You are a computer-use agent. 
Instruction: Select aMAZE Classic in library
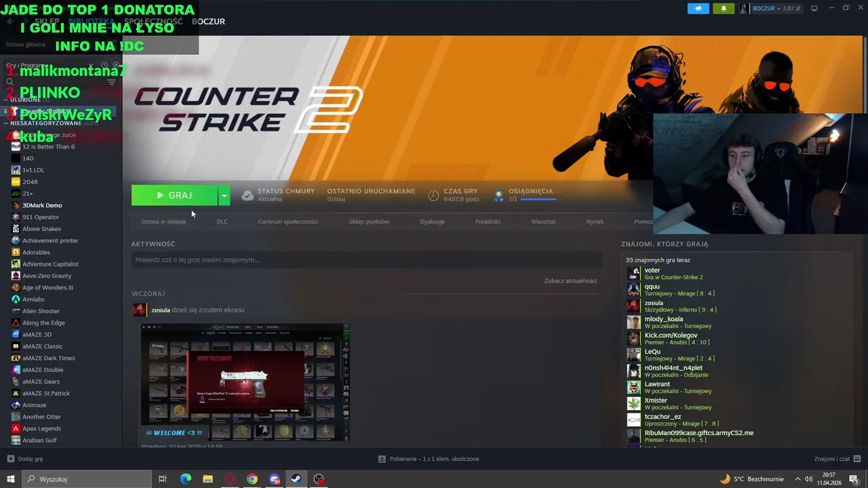pyautogui.click(x=42, y=346)
